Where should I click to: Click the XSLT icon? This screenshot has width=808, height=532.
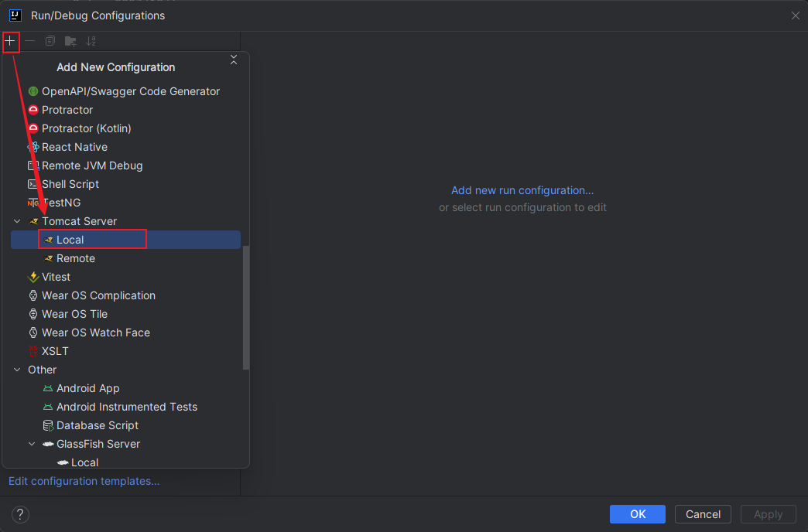point(33,351)
